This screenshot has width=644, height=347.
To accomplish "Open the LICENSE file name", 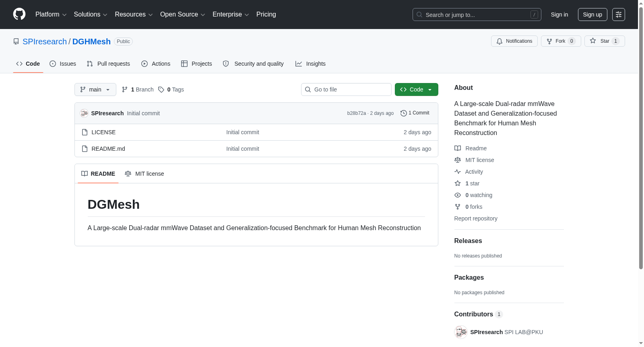I will [x=103, y=132].
